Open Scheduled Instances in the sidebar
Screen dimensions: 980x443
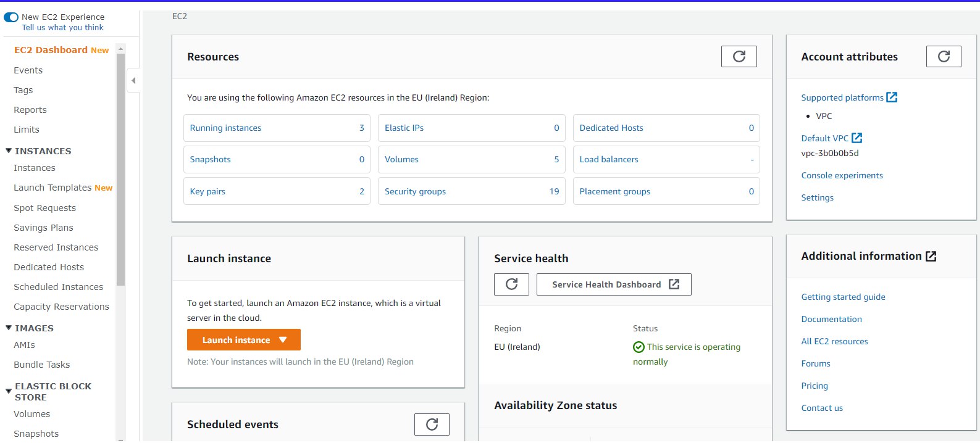click(x=59, y=287)
